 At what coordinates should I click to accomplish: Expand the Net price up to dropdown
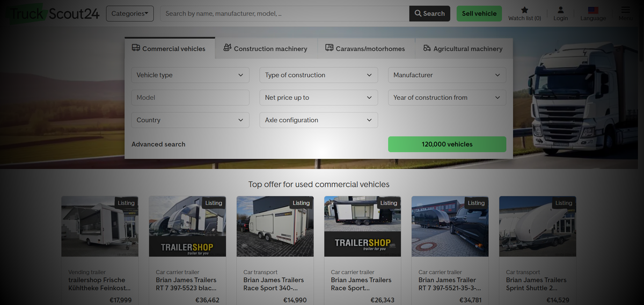click(319, 98)
